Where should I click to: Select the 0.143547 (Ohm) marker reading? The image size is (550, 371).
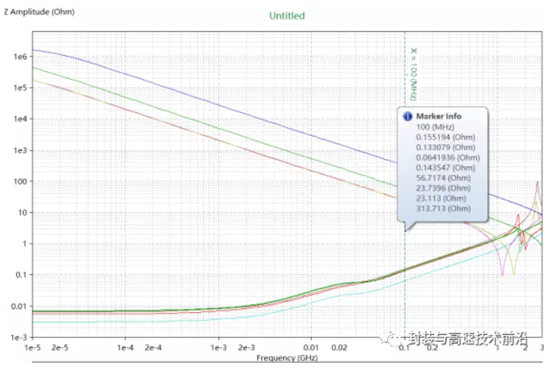click(x=445, y=168)
